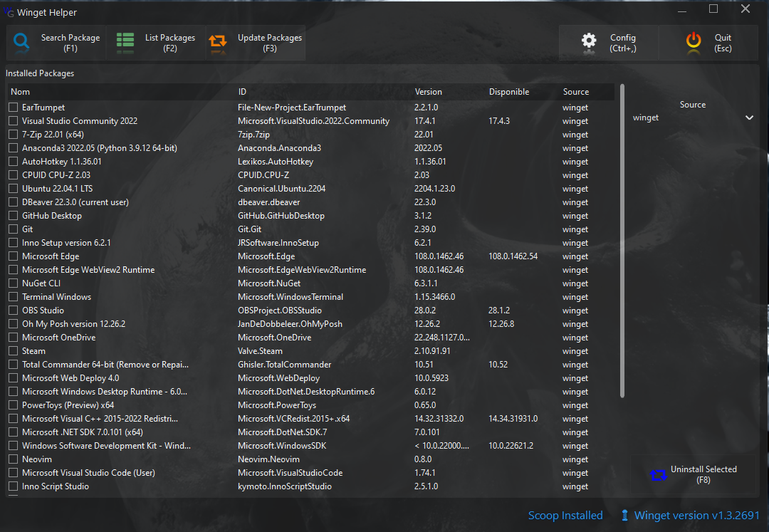Click Microsoft Visual Studio Code (User) name

pyautogui.click(x=88, y=473)
